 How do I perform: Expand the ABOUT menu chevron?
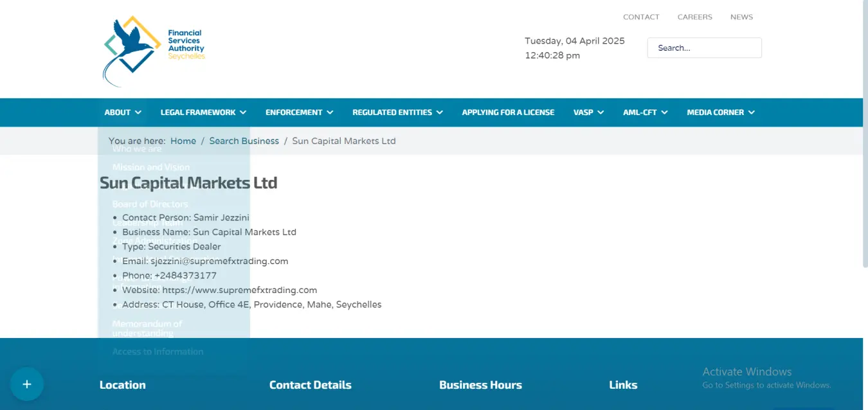[x=138, y=112]
